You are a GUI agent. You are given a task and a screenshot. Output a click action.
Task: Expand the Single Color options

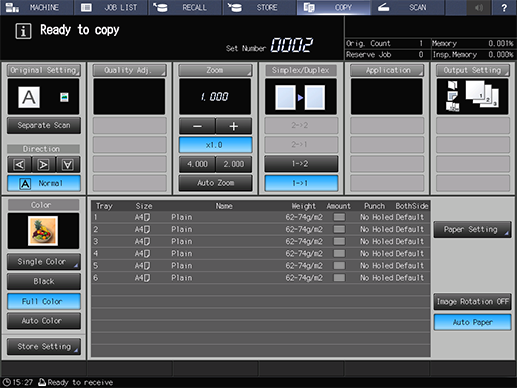[x=44, y=262]
